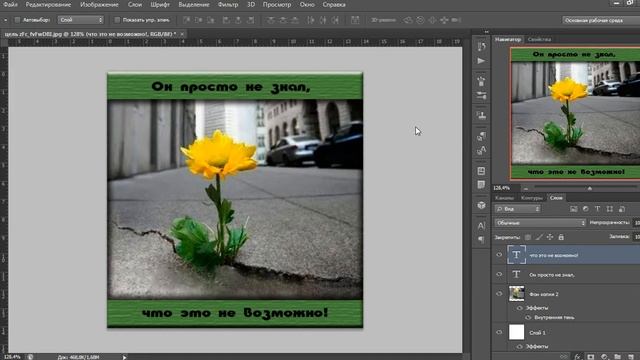Filter layers by shape kind icon

point(610,209)
